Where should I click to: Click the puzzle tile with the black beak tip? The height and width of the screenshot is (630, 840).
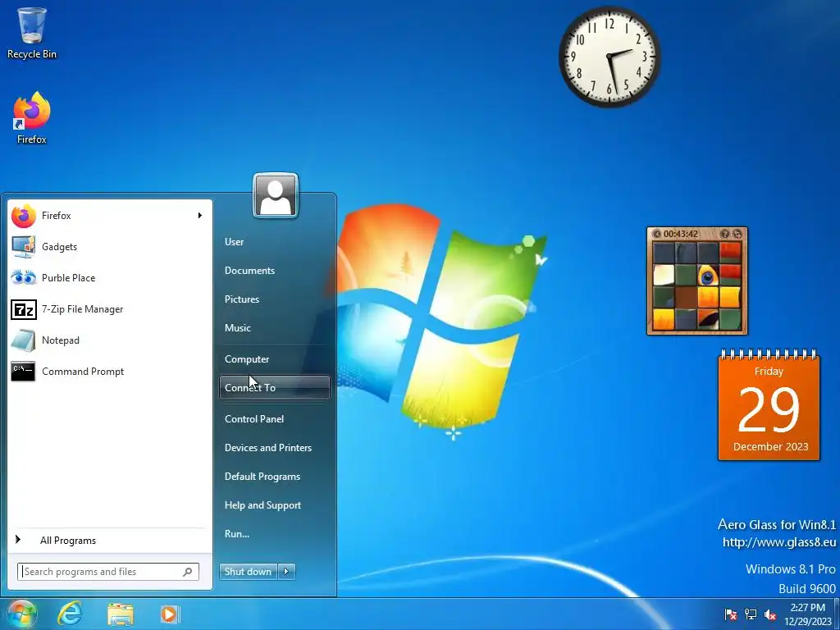click(708, 319)
